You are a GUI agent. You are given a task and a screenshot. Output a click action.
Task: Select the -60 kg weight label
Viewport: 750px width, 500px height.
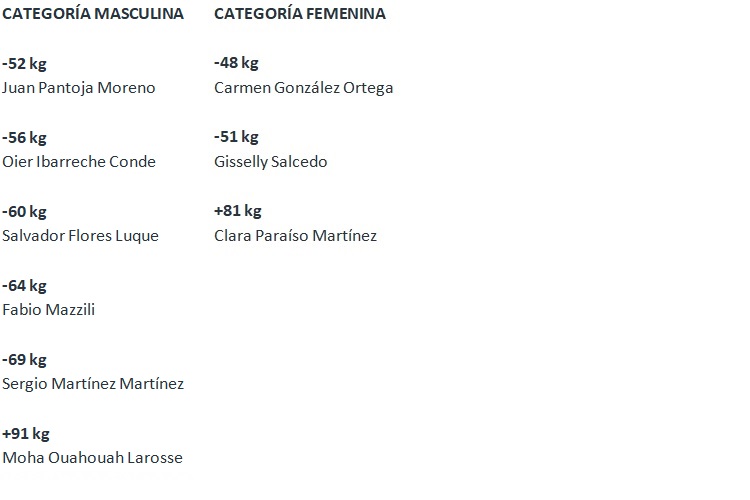24,211
